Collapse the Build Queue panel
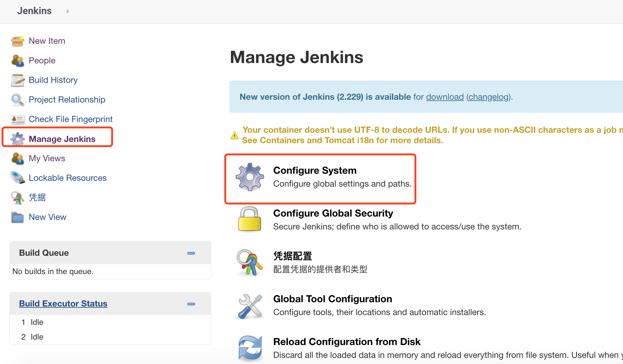Screen dimensions: 623x364 click(191, 253)
